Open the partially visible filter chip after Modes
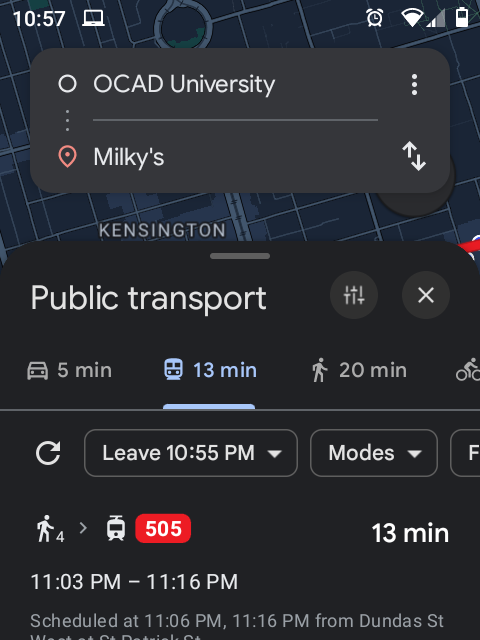Viewport: 480px width, 640px height. (465, 453)
